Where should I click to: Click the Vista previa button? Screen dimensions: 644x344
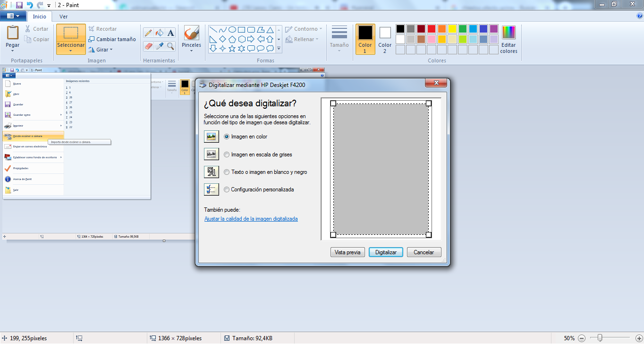click(347, 252)
